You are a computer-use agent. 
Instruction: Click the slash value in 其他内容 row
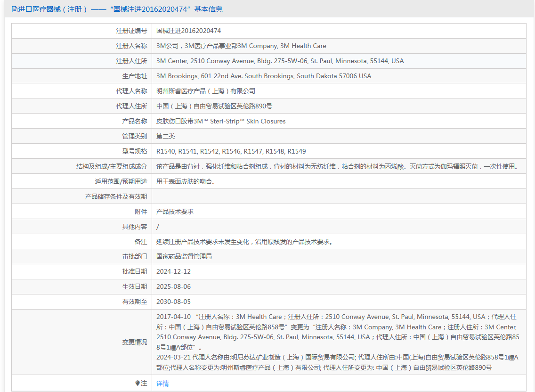tap(158, 227)
